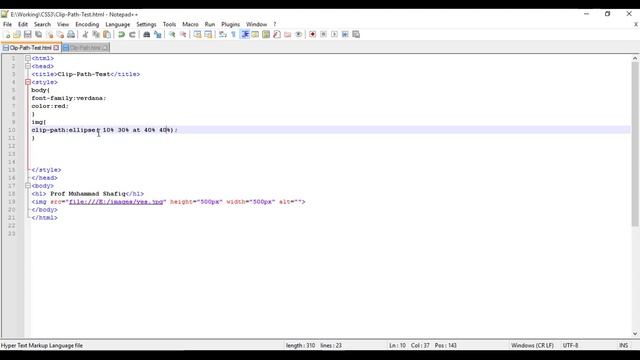Click the Close All toolbar icon
The image size is (640, 360).
tap(60, 35)
